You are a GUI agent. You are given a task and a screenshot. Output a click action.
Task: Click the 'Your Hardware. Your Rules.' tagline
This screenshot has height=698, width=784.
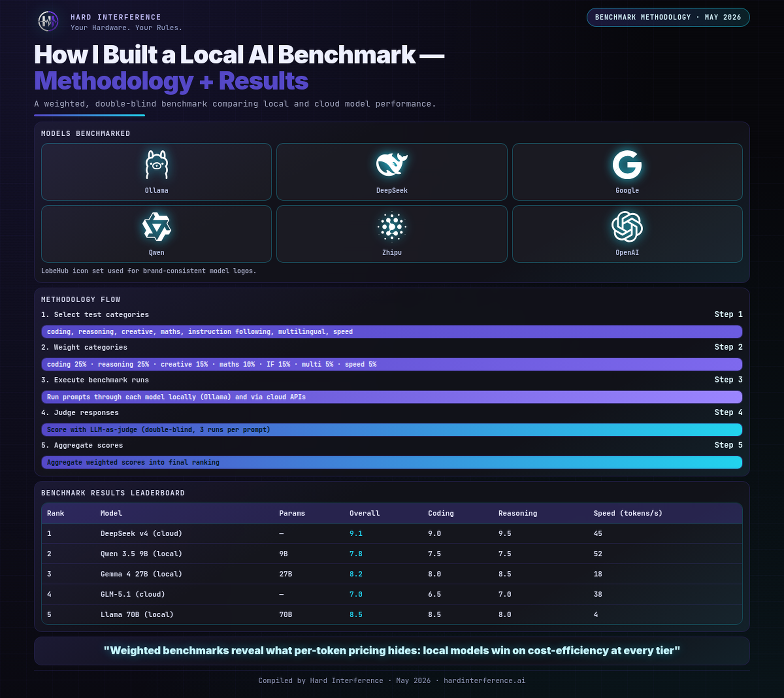[126, 28]
